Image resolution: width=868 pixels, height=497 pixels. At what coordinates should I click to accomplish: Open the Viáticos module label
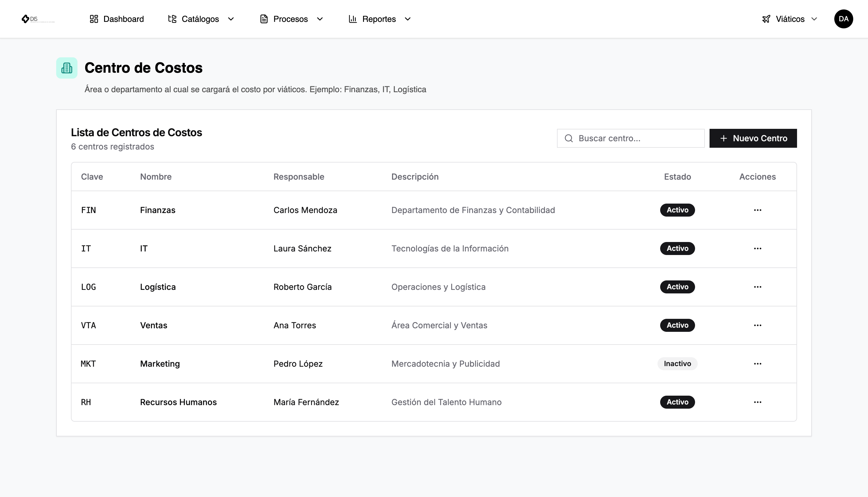(x=790, y=19)
